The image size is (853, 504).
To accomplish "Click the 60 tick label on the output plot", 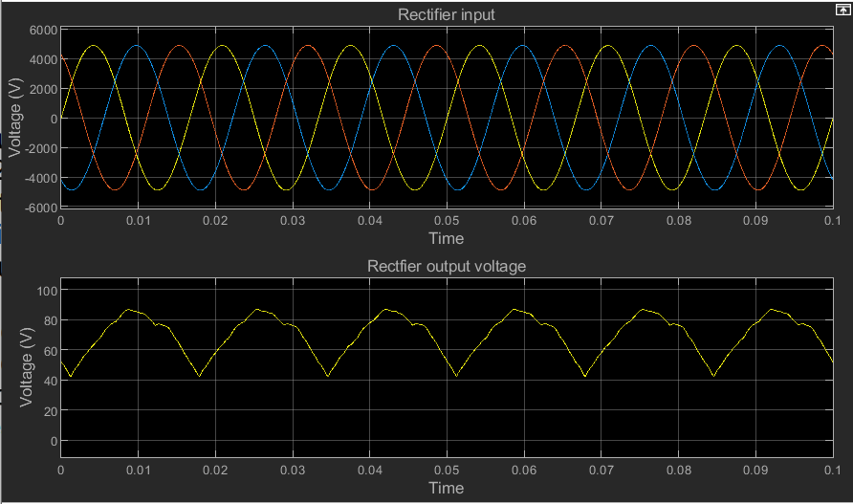I will pos(51,351).
